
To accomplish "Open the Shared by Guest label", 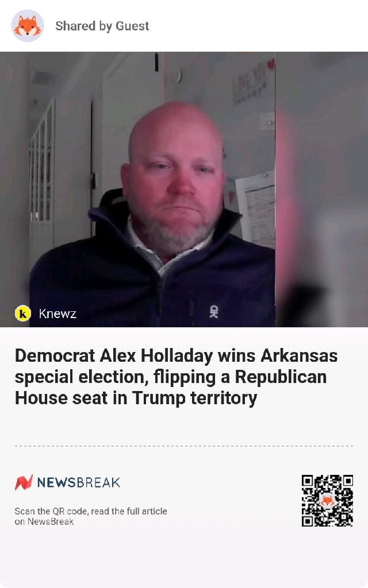I will click(102, 26).
